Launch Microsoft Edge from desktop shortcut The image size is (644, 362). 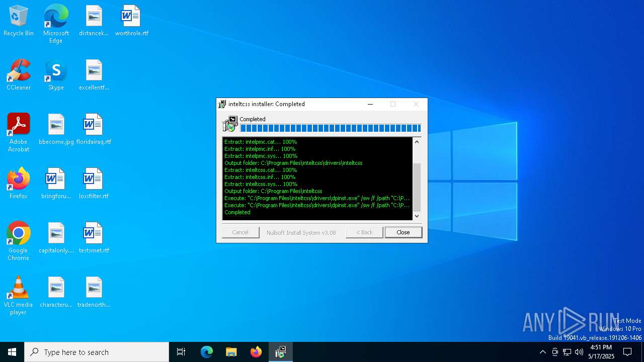56,24
